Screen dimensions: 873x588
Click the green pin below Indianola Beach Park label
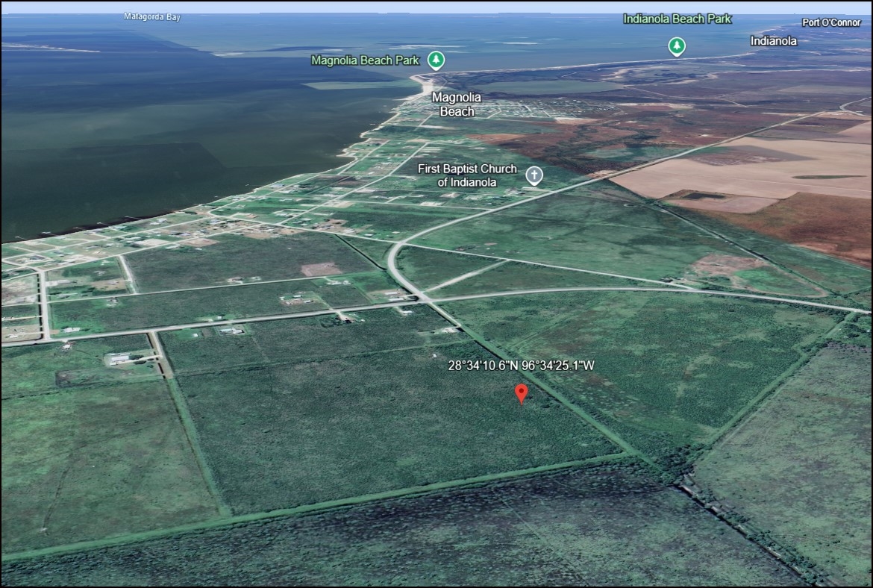pyautogui.click(x=675, y=46)
